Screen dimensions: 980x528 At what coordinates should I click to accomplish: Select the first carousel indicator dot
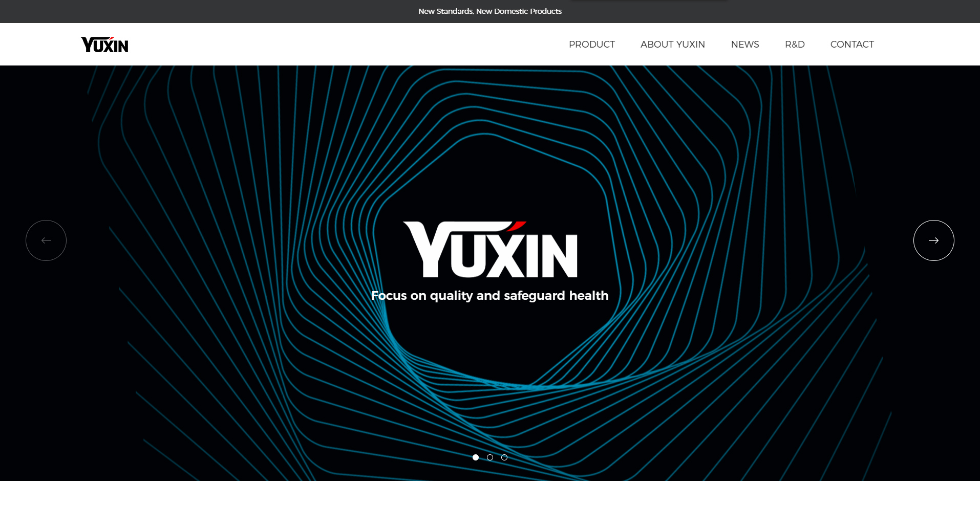(x=476, y=457)
